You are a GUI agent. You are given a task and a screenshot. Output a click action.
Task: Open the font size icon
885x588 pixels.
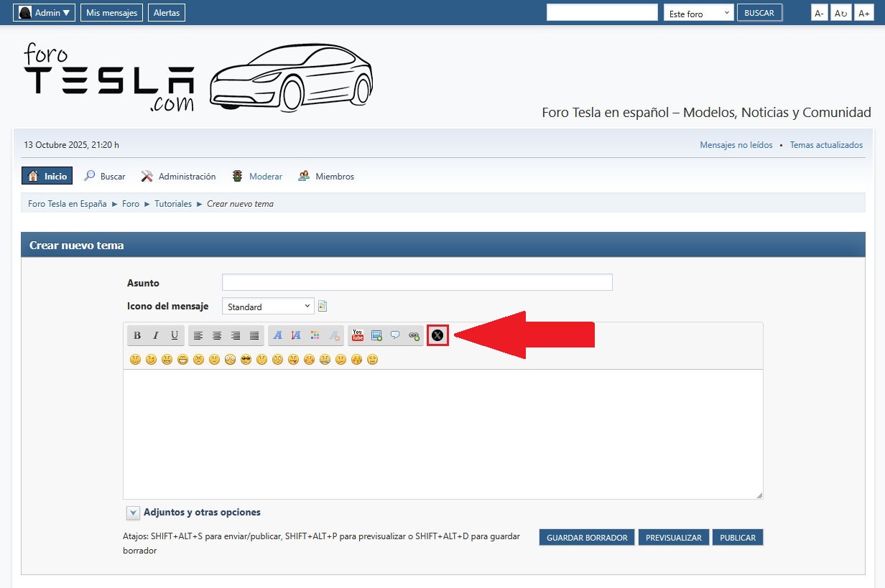(296, 335)
